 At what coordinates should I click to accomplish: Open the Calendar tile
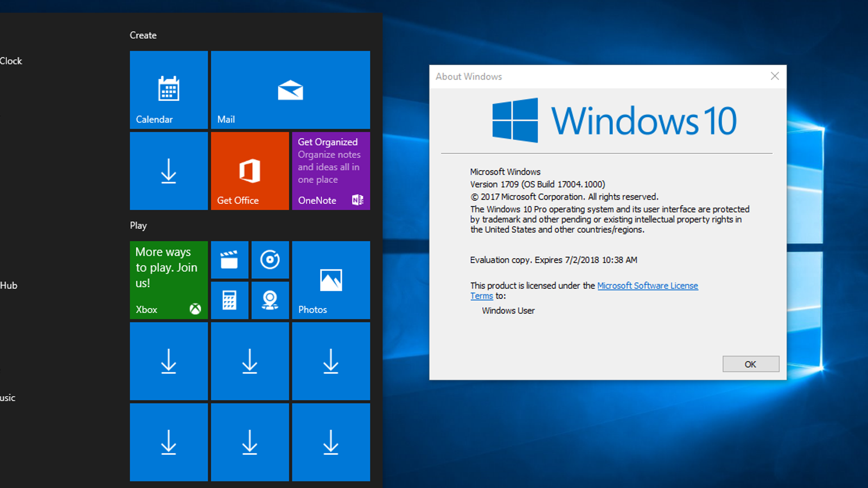[x=169, y=90]
